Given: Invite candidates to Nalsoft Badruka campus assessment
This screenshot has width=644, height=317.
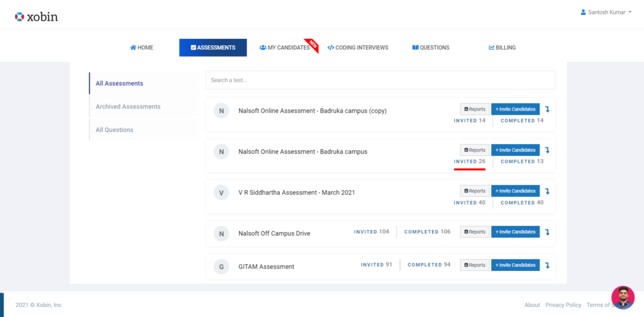Looking at the screenshot, I should (x=516, y=150).
